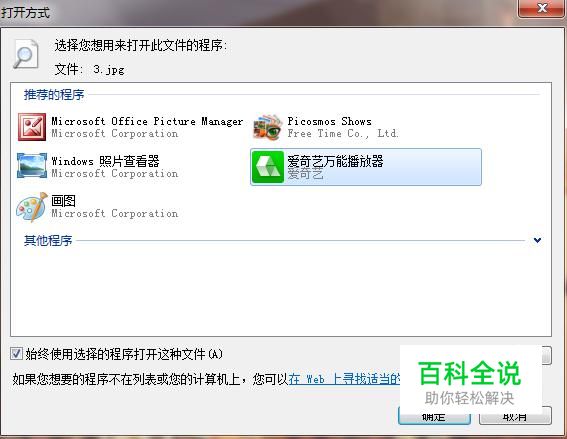Click the 推荐的程序 section header
This screenshot has height=439, width=567.
pos(54,95)
